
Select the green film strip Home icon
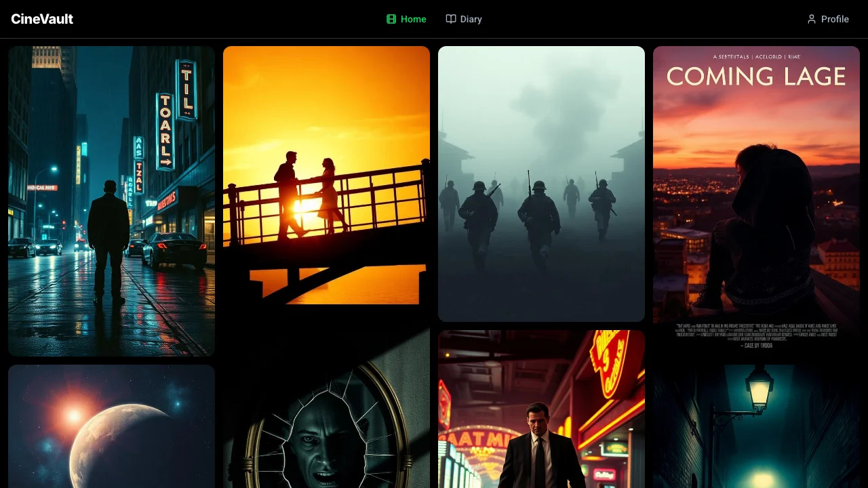tap(390, 19)
